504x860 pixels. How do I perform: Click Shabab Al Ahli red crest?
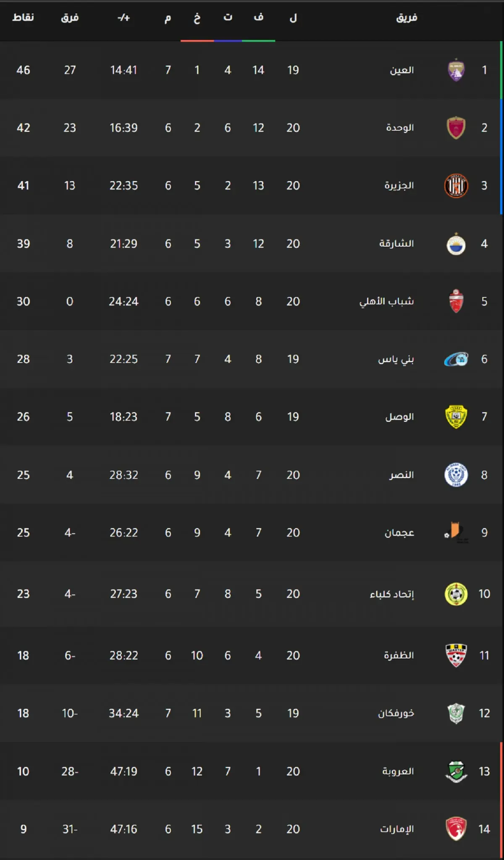tap(456, 301)
